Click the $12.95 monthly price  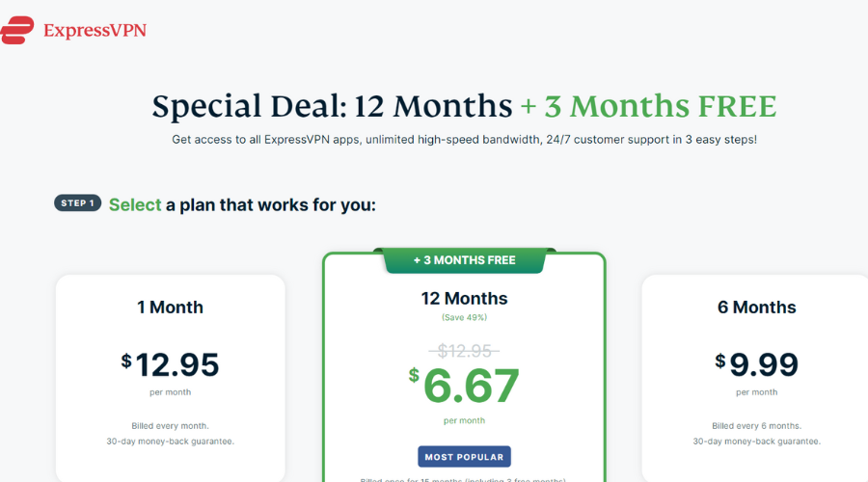(x=170, y=364)
